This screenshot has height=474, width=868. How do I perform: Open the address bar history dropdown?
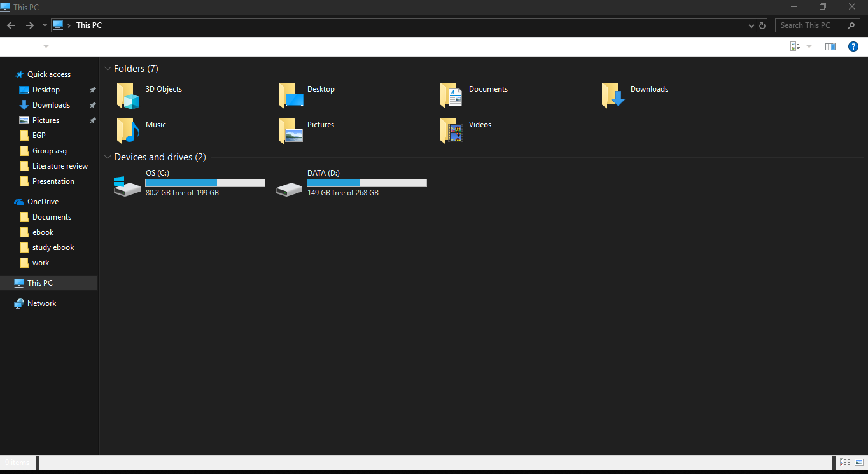(x=752, y=26)
